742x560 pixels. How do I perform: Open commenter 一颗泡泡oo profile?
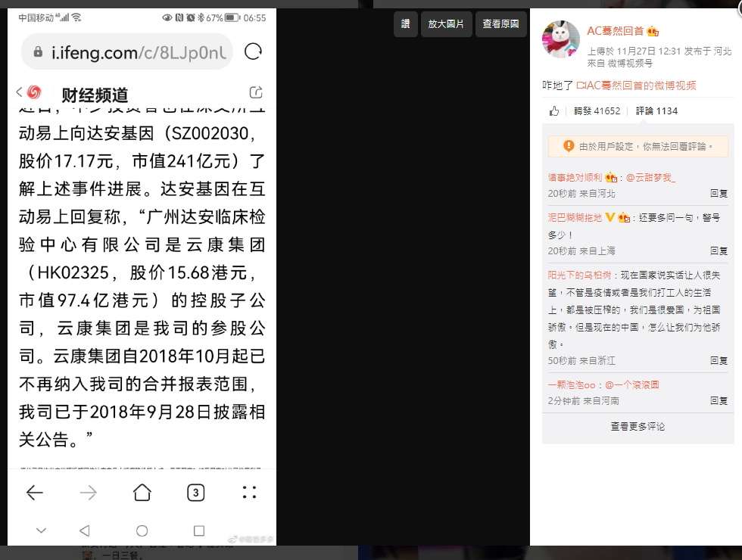point(572,384)
